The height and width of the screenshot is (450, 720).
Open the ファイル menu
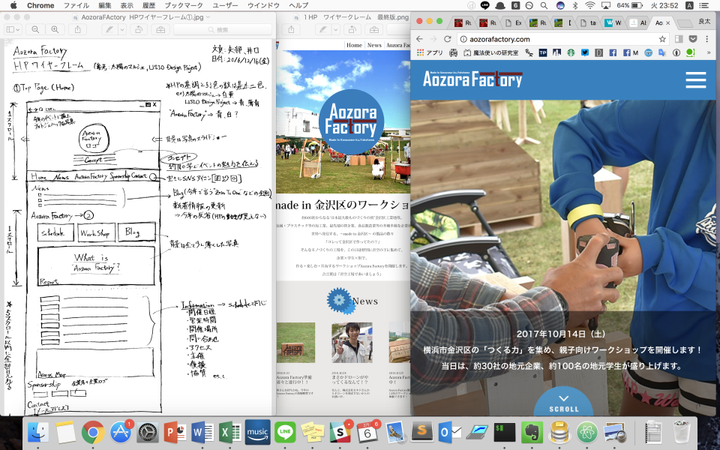(x=76, y=6)
